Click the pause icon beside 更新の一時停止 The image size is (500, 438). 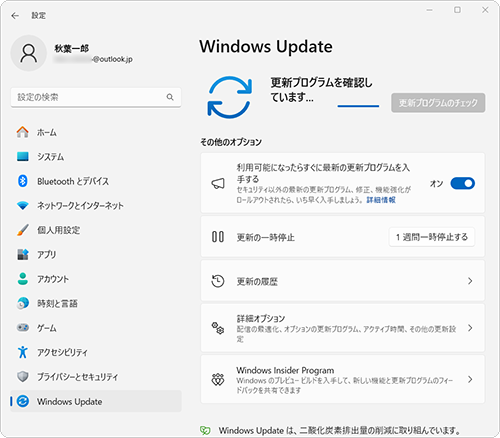pyautogui.click(x=218, y=237)
